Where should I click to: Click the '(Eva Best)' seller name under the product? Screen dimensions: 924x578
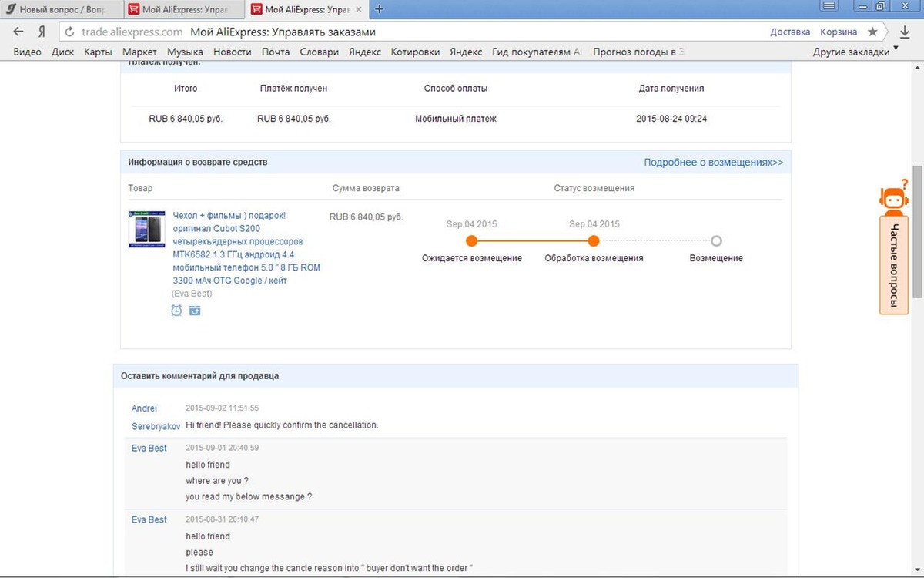(192, 294)
